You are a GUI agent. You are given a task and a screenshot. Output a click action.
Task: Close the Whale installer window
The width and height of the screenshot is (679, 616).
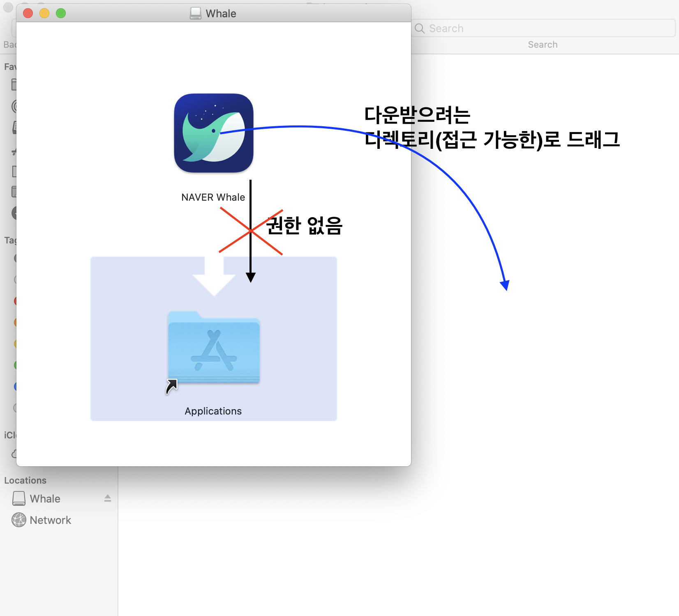(x=28, y=13)
